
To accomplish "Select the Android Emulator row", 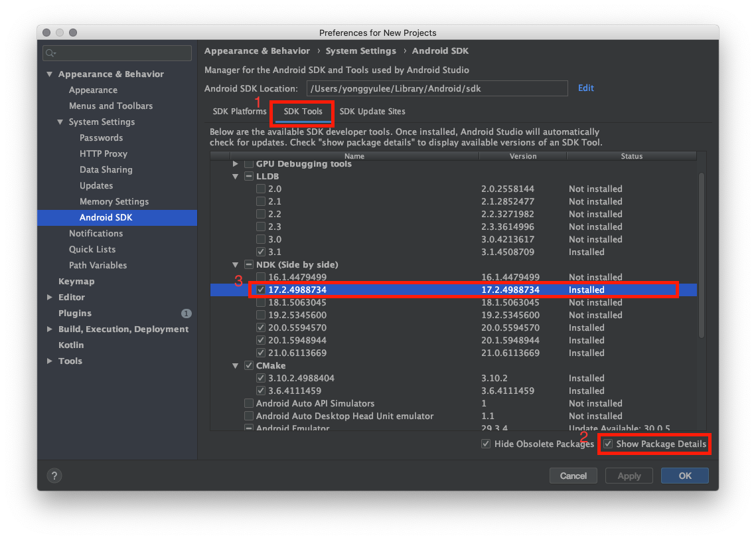I will point(453,428).
